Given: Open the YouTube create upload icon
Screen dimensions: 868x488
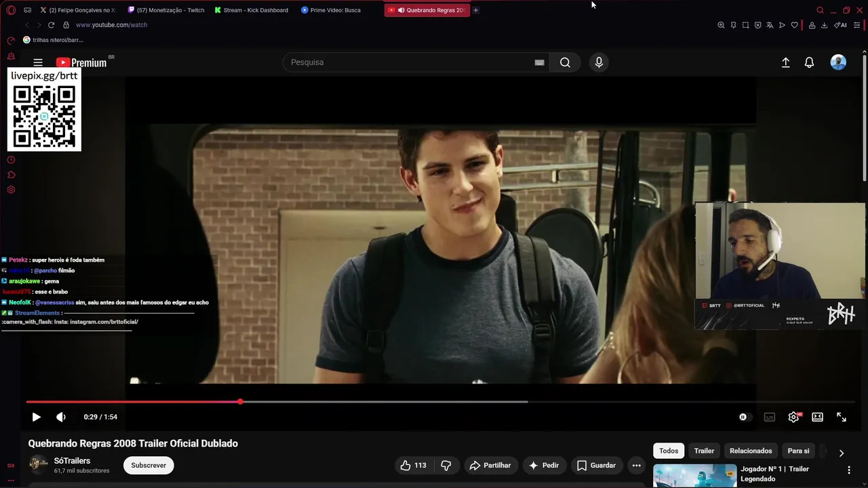Looking at the screenshot, I should click(785, 62).
